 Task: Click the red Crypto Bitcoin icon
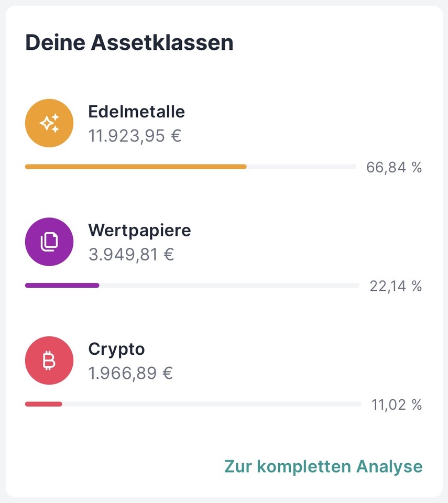(49, 360)
